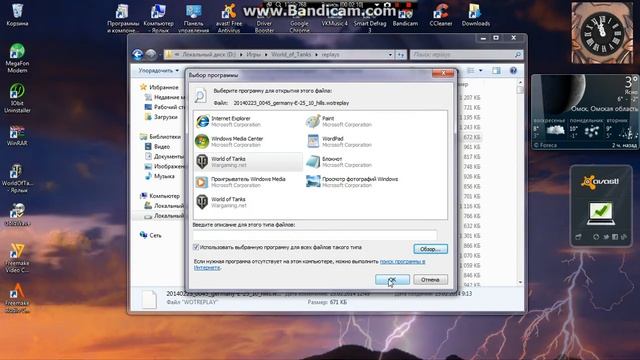
Task: Click the Обзор browse button
Action: pyautogui.click(x=430, y=249)
